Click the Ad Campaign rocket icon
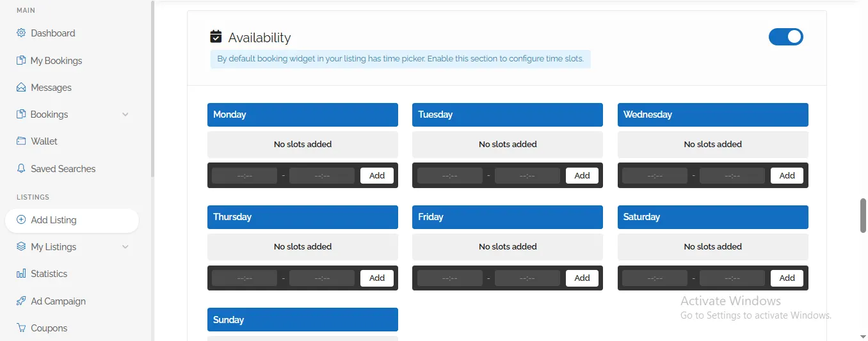 point(21,301)
